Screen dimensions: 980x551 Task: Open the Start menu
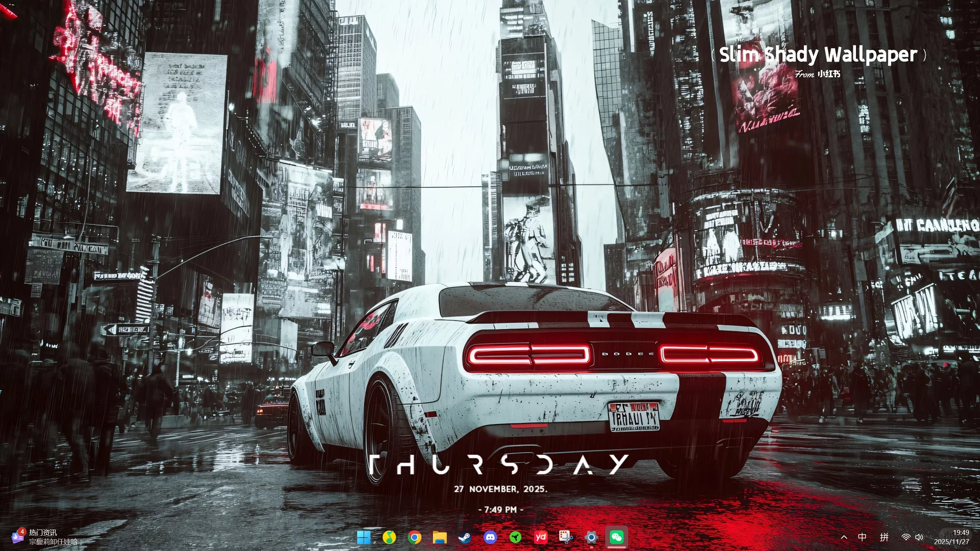pyautogui.click(x=364, y=537)
